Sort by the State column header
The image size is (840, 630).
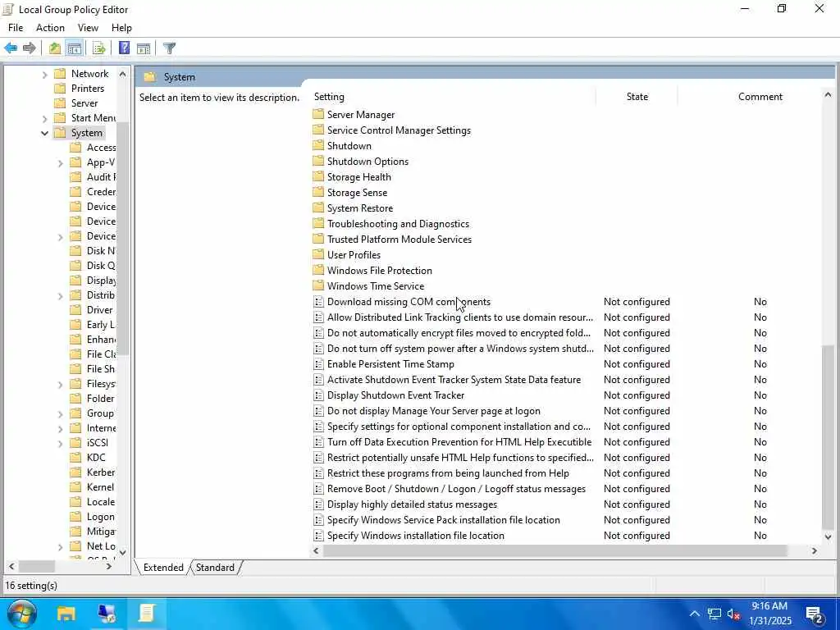637,97
